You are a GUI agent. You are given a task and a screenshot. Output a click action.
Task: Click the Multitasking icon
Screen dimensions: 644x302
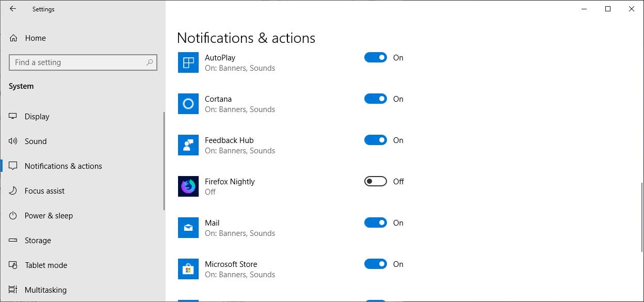click(13, 290)
